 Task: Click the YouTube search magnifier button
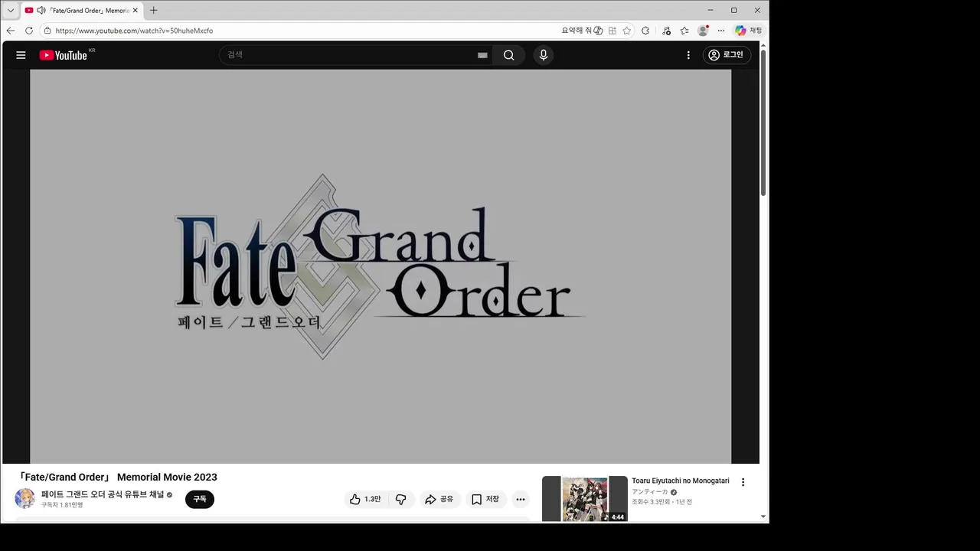tap(508, 55)
